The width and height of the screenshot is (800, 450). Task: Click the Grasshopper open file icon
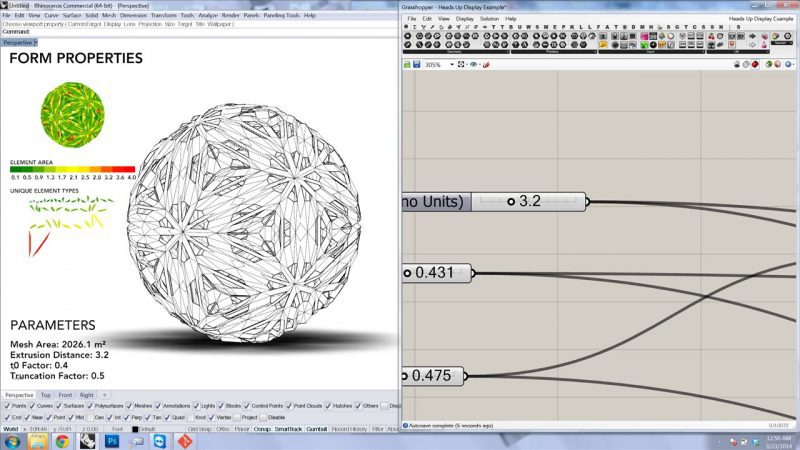pos(406,64)
